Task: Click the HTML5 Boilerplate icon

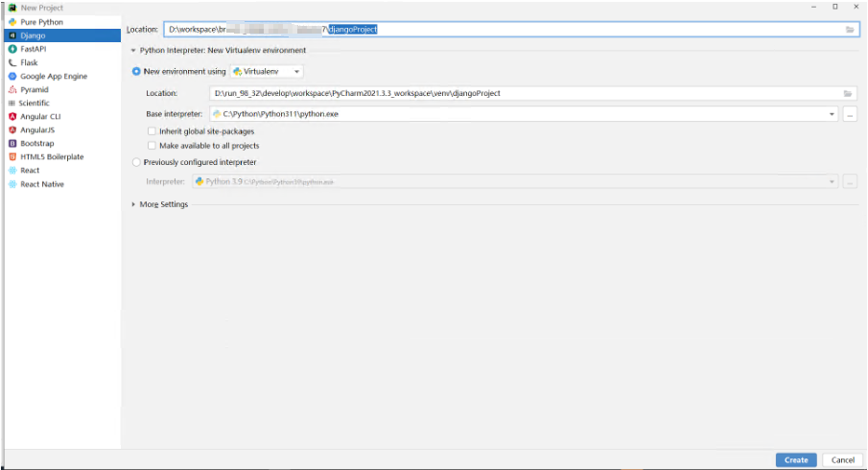Action: (x=12, y=156)
